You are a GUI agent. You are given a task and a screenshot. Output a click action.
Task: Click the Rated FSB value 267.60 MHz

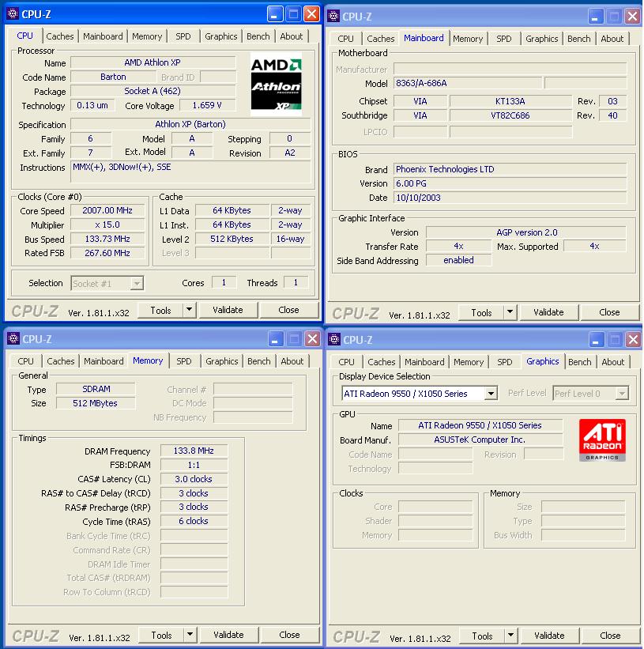coord(107,253)
